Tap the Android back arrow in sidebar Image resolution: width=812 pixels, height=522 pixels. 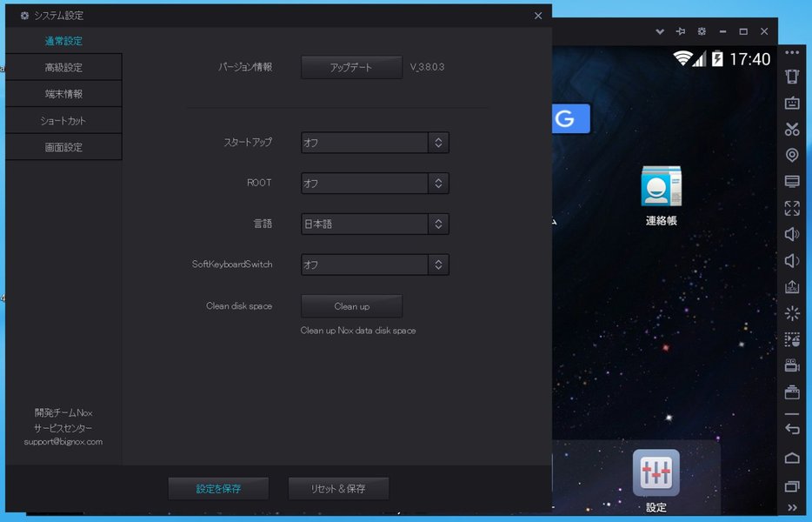pyautogui.click(x=792, y=429)
